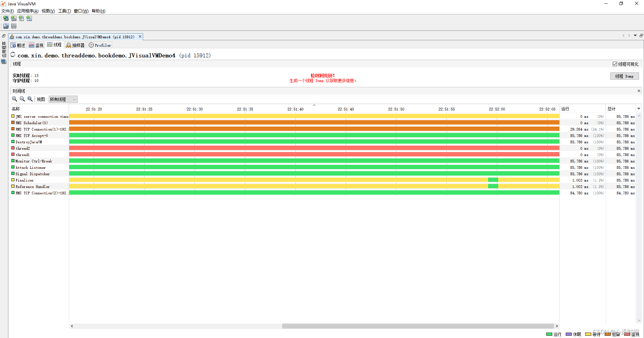Screen dimensions: 644x338
Task: Switch to the 抽样器 tab
Action: click(x=75, y=45)
